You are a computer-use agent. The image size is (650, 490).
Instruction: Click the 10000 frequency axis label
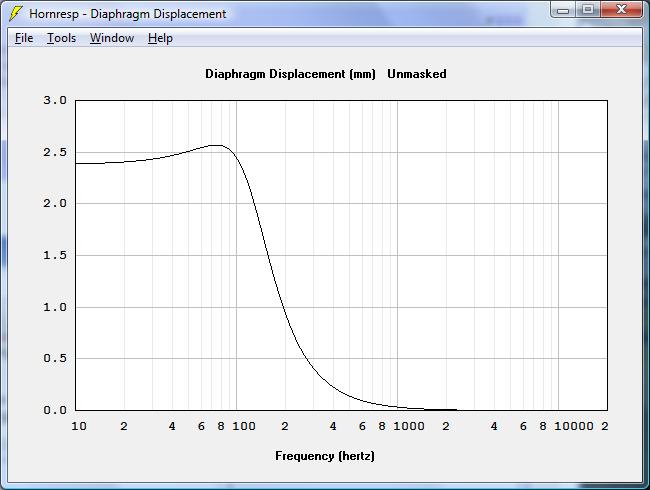click(x=574, y=426)
